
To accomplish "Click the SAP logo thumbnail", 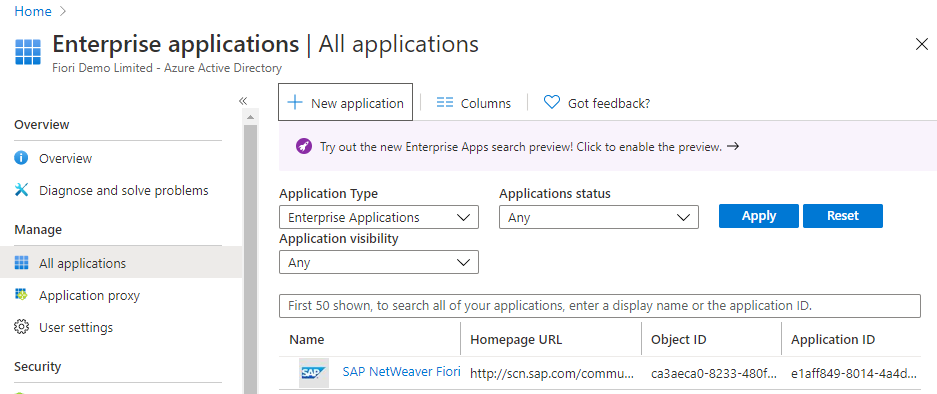I will (314, 373).
